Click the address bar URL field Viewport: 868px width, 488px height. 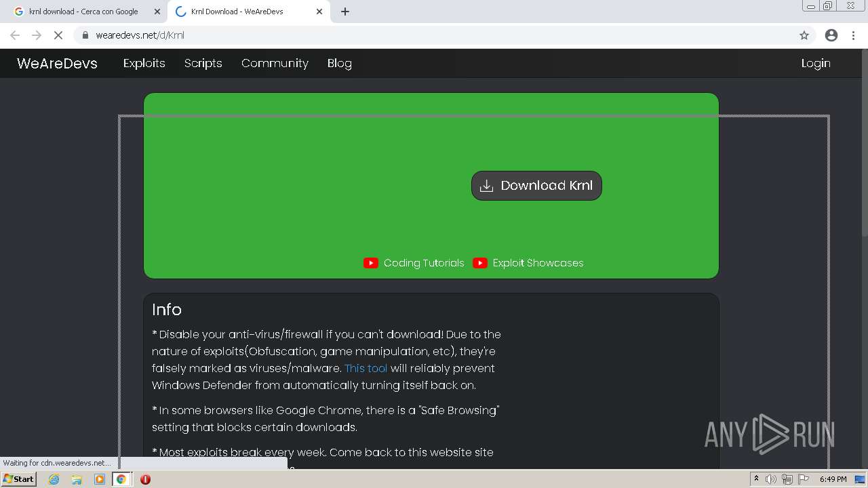444,35
